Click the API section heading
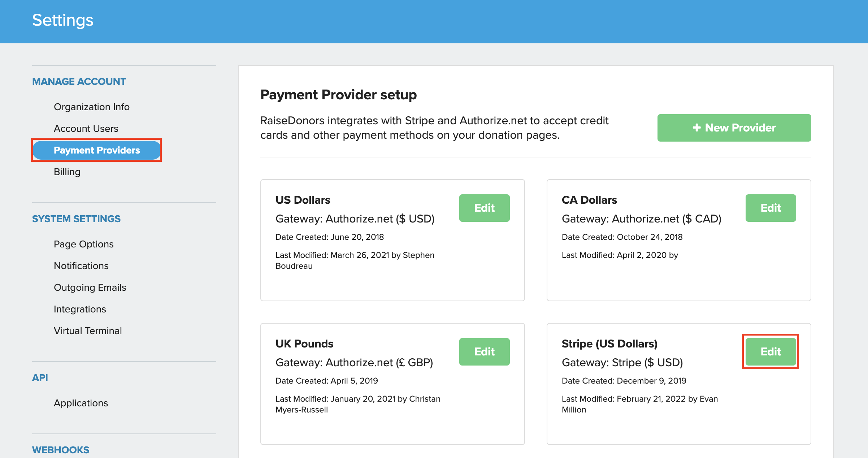The height and width of the screenshot is (458, 868). (40, 378)
